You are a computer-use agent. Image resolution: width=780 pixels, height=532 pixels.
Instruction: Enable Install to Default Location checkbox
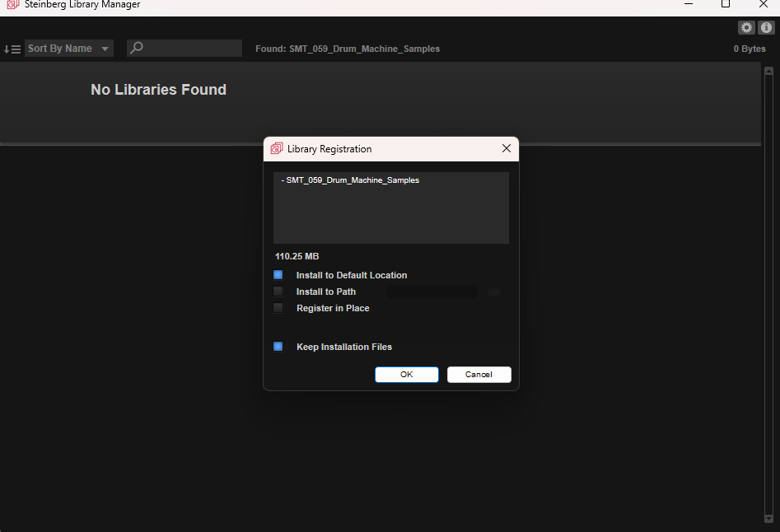point(278,275)
